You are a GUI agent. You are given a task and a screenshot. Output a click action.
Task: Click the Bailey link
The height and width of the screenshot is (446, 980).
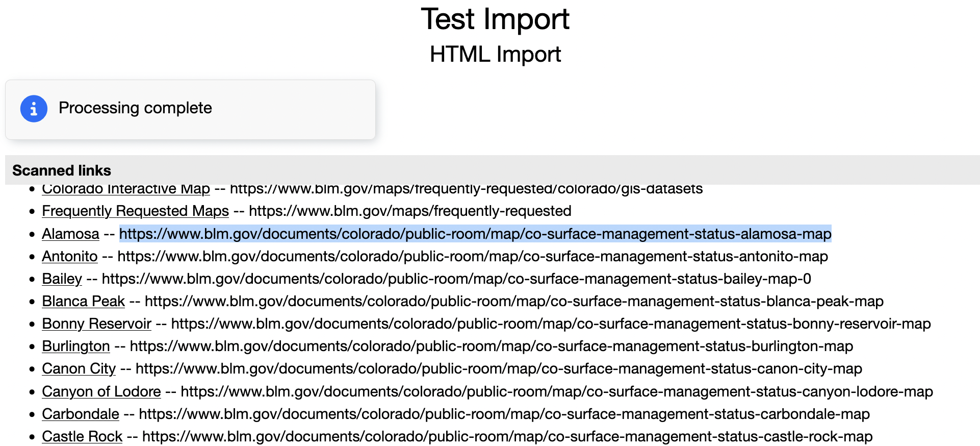coord(62,279)
